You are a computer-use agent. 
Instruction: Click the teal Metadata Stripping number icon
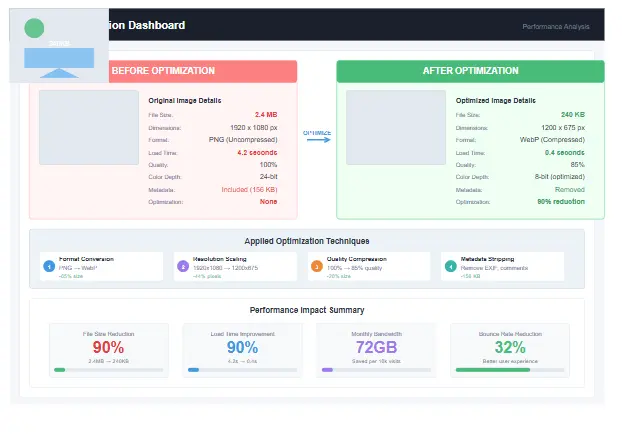click(450, 265)
